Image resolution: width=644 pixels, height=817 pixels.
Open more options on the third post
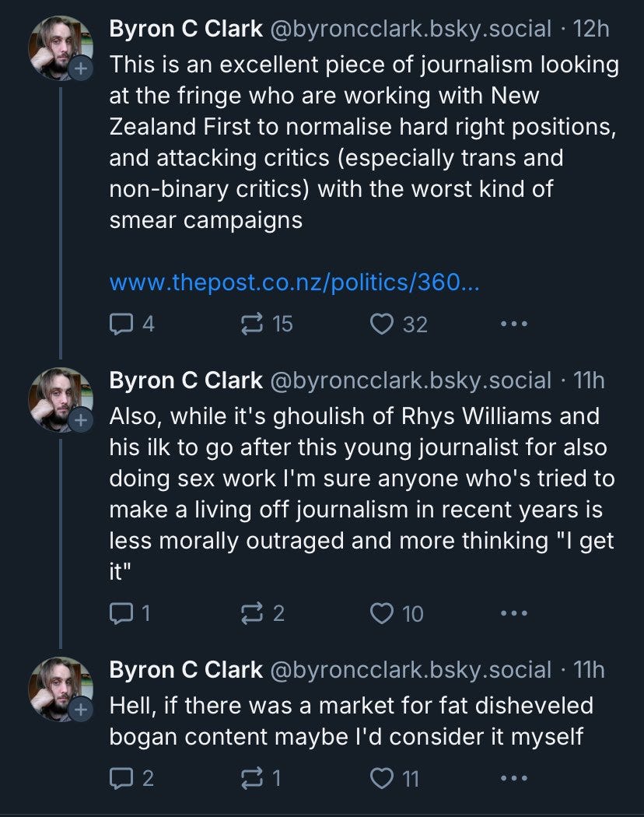514,777
